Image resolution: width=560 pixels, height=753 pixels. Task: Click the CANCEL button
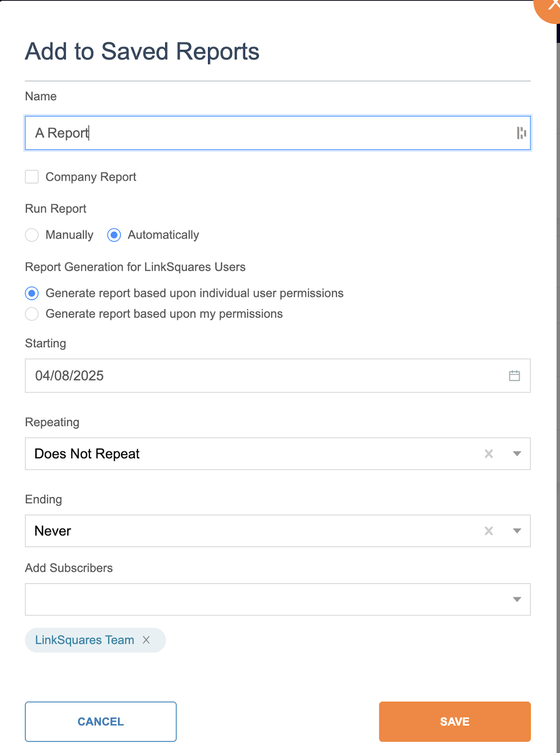coord(101,721)
